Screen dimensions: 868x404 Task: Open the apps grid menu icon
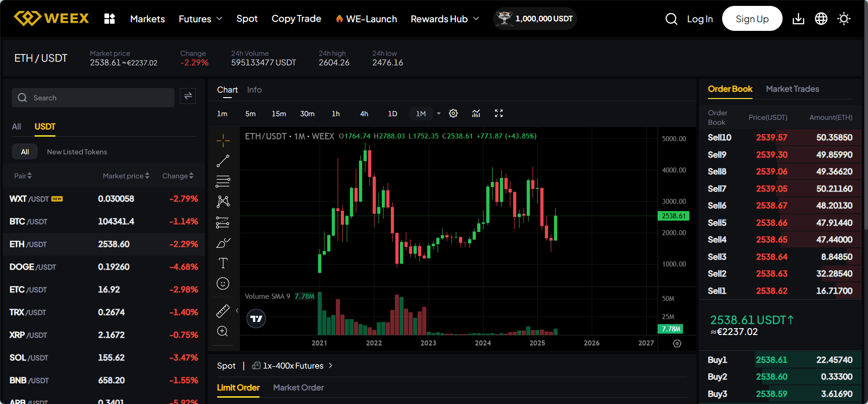pos(110,19)
